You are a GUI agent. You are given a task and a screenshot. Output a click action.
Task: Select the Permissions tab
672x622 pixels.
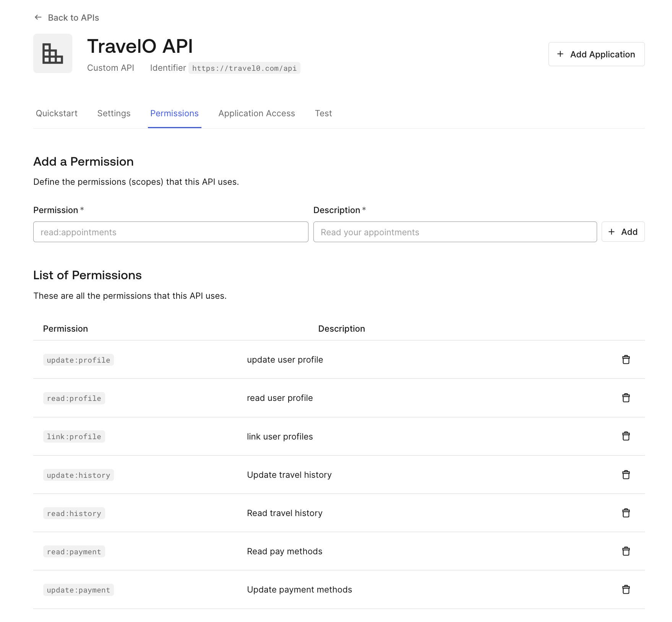pos(174,113)
